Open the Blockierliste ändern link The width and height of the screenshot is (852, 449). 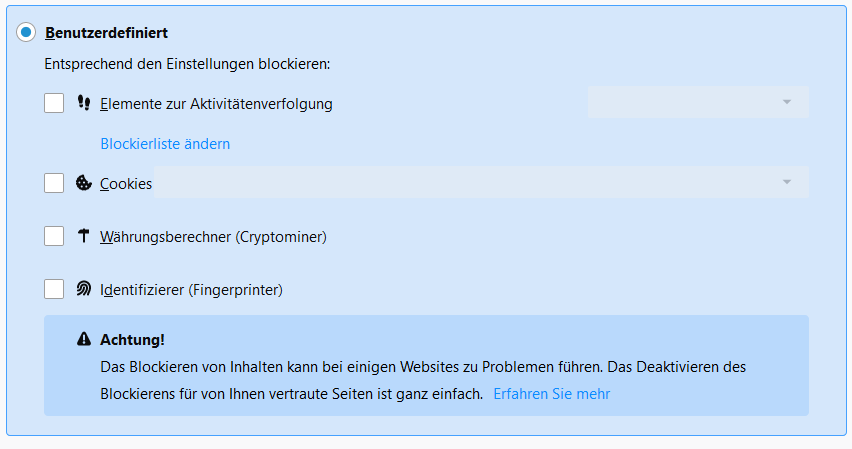pos(165,144)
